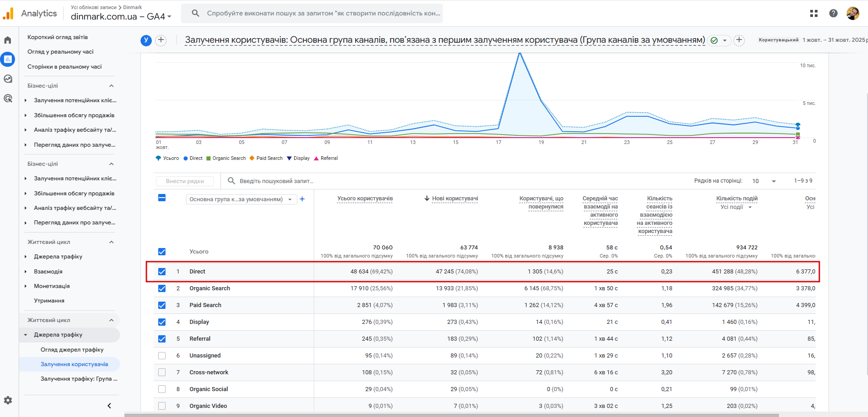Expand the Монетизація tree item
This screenshot has width=868, height=417.
(x=25, y=286)
